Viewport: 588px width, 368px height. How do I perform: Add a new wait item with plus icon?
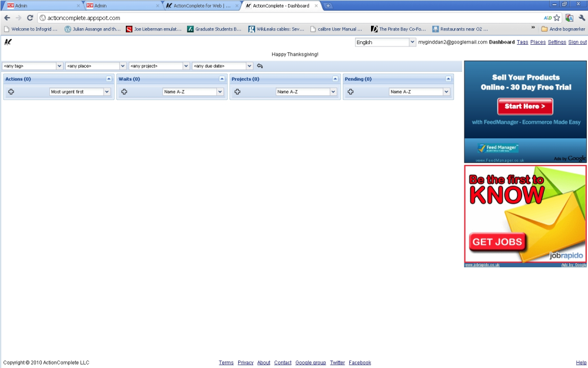[124, 92]
